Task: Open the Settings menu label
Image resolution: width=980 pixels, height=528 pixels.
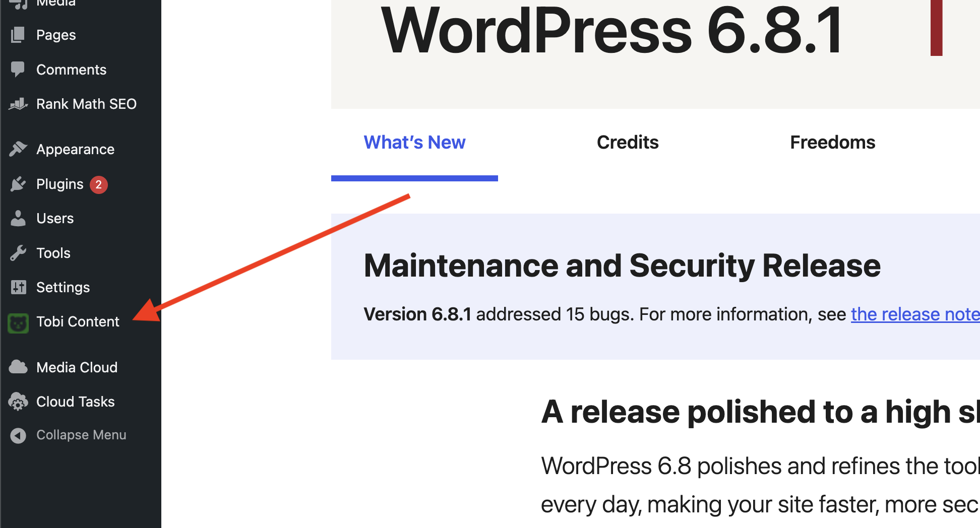Action: click(63, 287)
